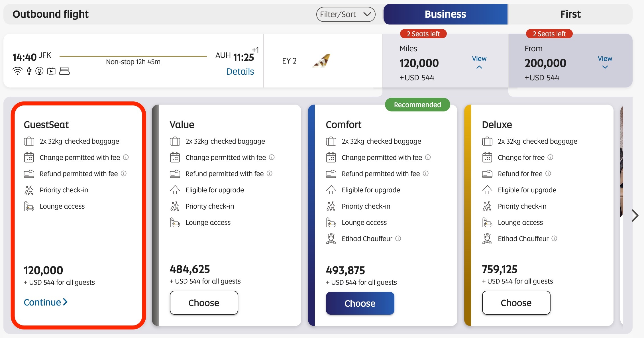Expand the 200,000 miles View panel
644x338 pixels.
click(x=605, y=63)
